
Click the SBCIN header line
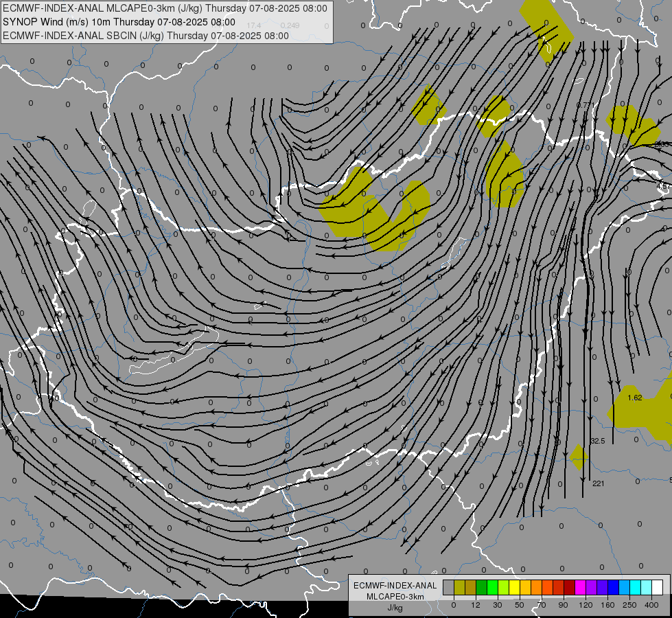point(146,36)
